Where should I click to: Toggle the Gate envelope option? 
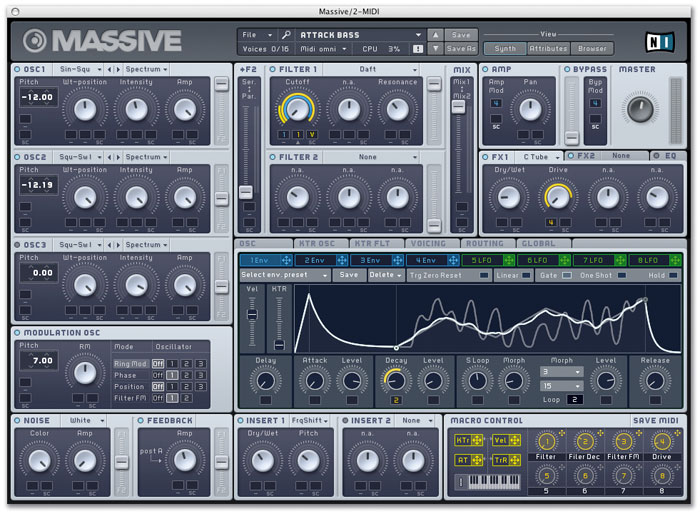click(x=567, y=275)
